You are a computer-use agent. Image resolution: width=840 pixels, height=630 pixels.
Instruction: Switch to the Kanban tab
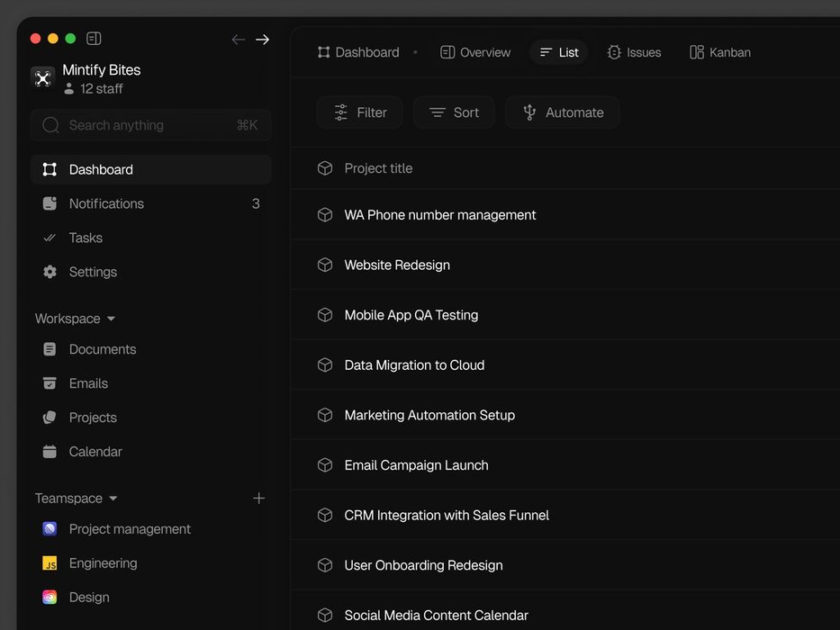[x=719, y=52]
